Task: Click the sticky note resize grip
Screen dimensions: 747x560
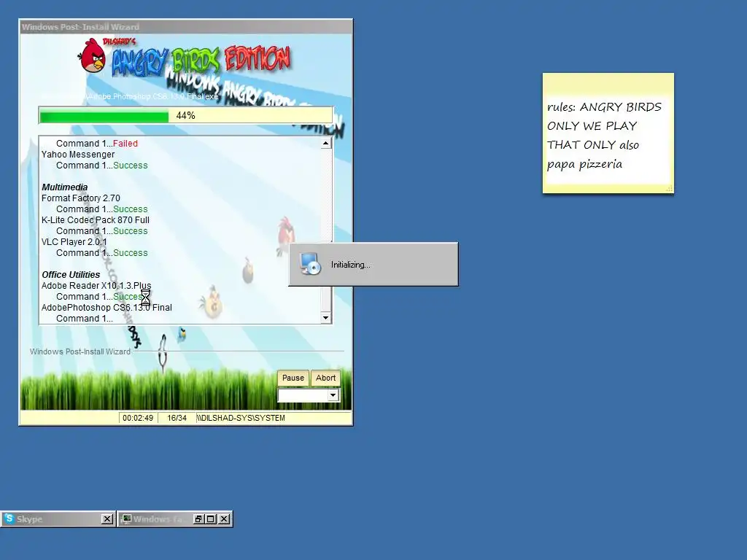Action: click(x=670, y=189)
